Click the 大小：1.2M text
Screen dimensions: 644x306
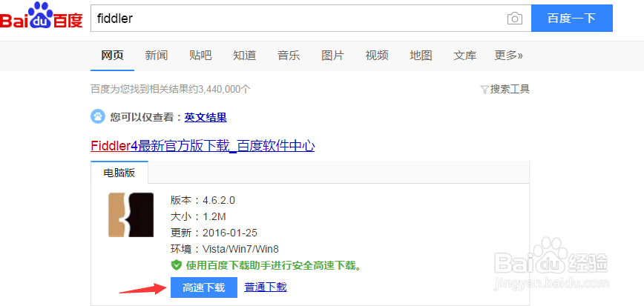(198, 216)
